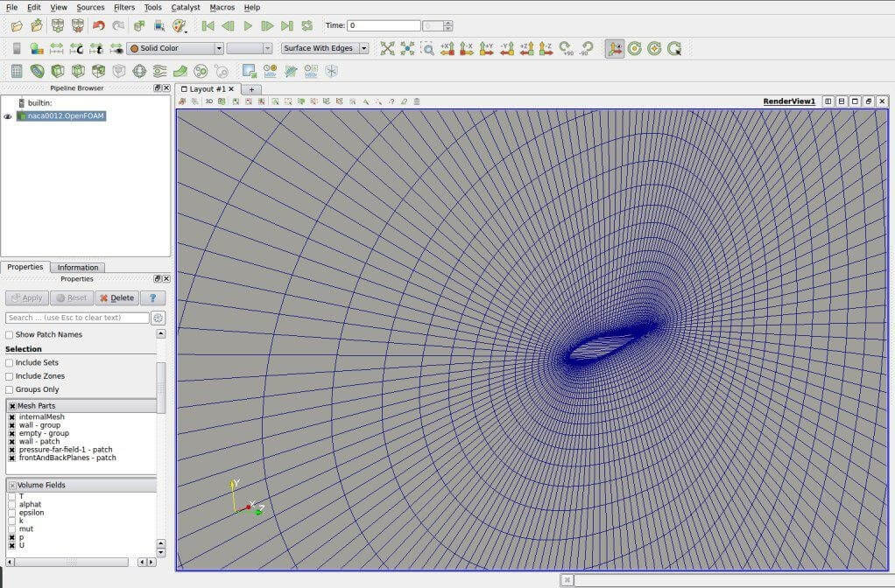Set view direction to +X

tap(447, 48)
